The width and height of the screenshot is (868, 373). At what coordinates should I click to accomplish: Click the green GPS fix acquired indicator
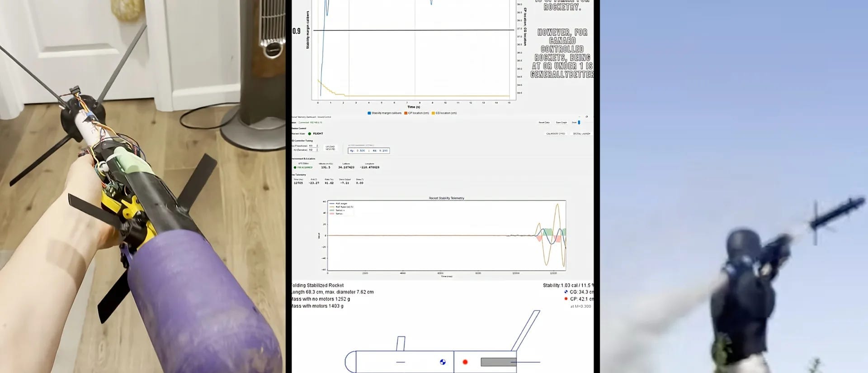coord(295,167)
